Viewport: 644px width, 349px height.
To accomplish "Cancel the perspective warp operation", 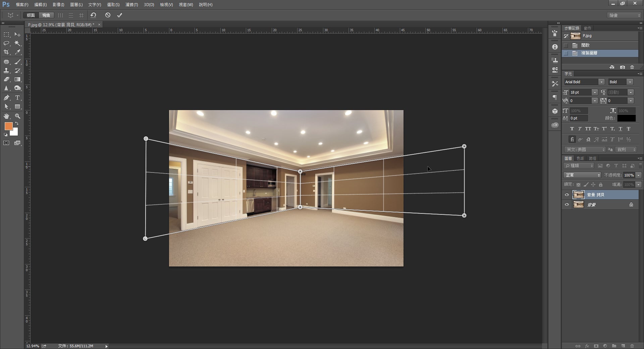I will (x=108, y=15).
